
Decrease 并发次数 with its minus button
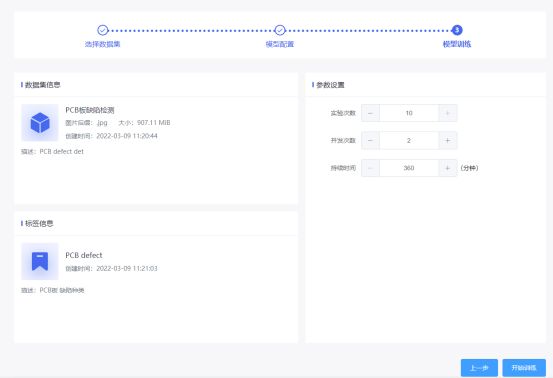[x=370, y=140]
